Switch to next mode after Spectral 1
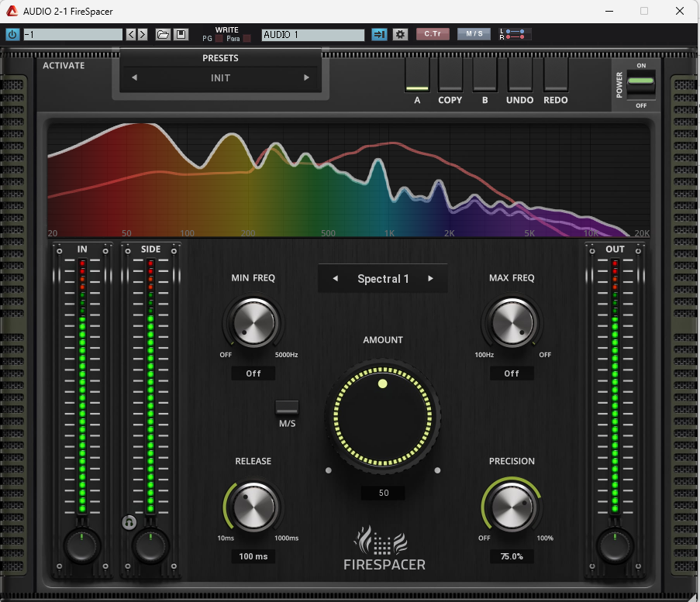Image resolution: width=700 pixels, height=602 pixels. (430, 278)
